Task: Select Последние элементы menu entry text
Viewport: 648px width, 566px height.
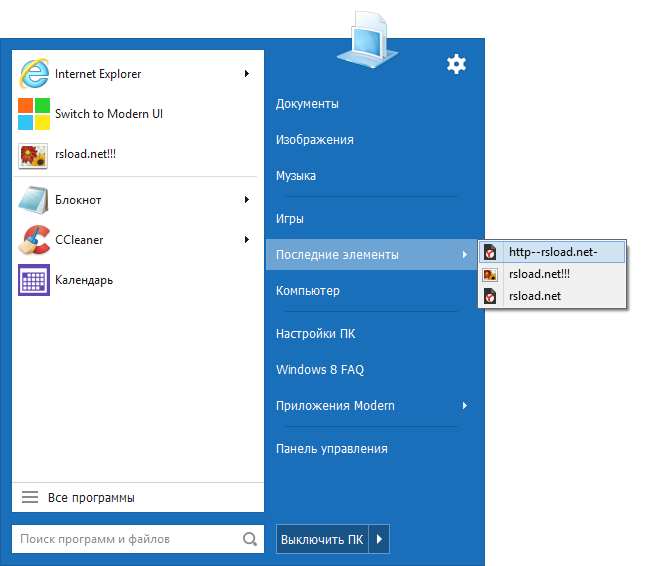Action: (337, 254)
